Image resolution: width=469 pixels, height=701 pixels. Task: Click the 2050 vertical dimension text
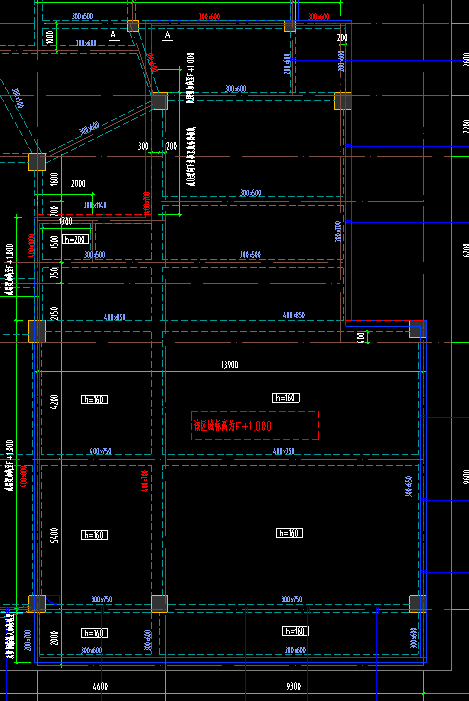(x=55, y=313)
